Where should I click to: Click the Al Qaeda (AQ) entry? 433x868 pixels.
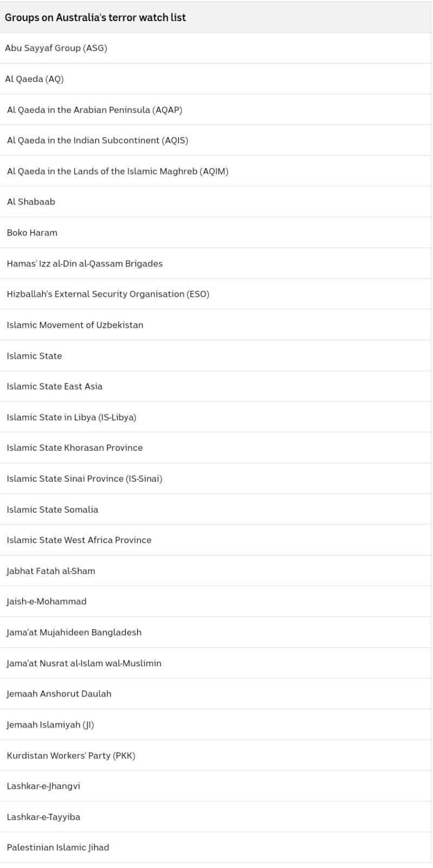click(x=216, y=79)
